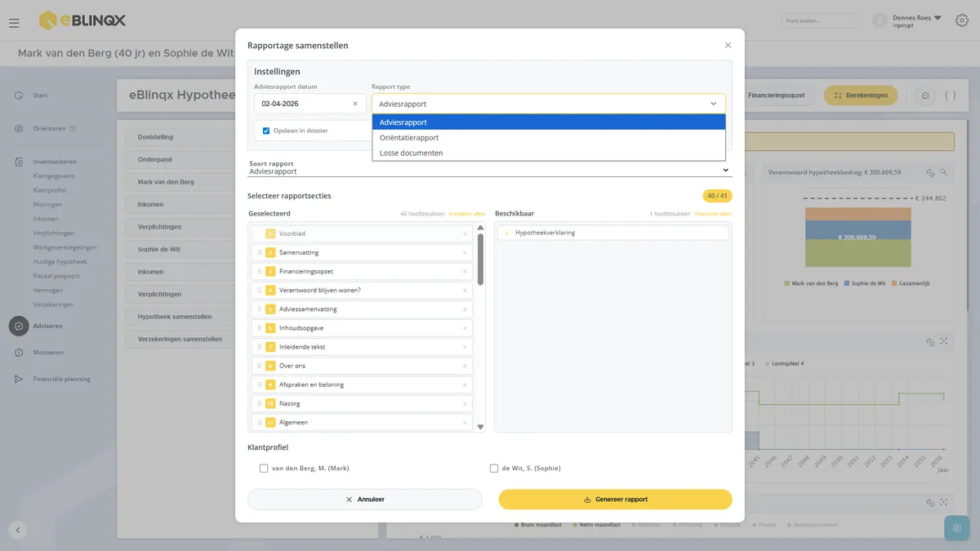
Task: Add Hypotheekverklaring from the Beschikbaar list
Action: [x=613, y=233]
